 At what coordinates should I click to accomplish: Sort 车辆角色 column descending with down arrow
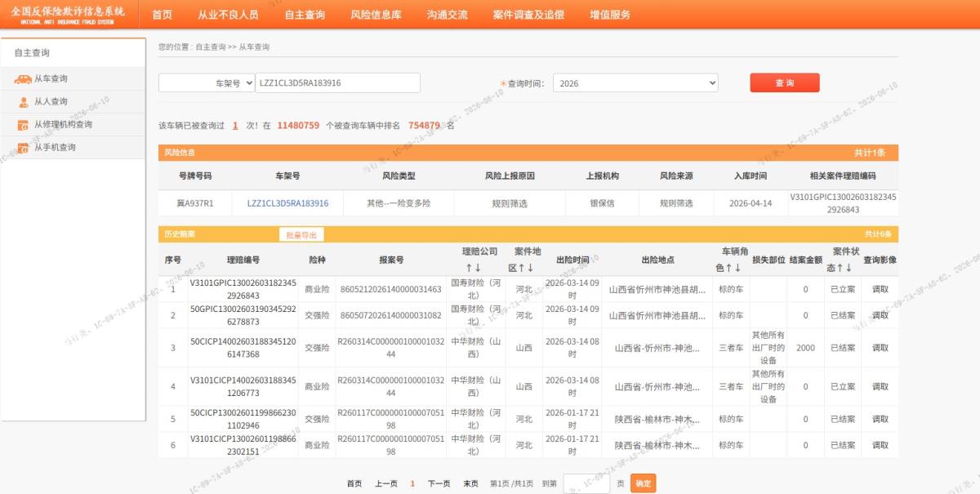pos(737,268)
